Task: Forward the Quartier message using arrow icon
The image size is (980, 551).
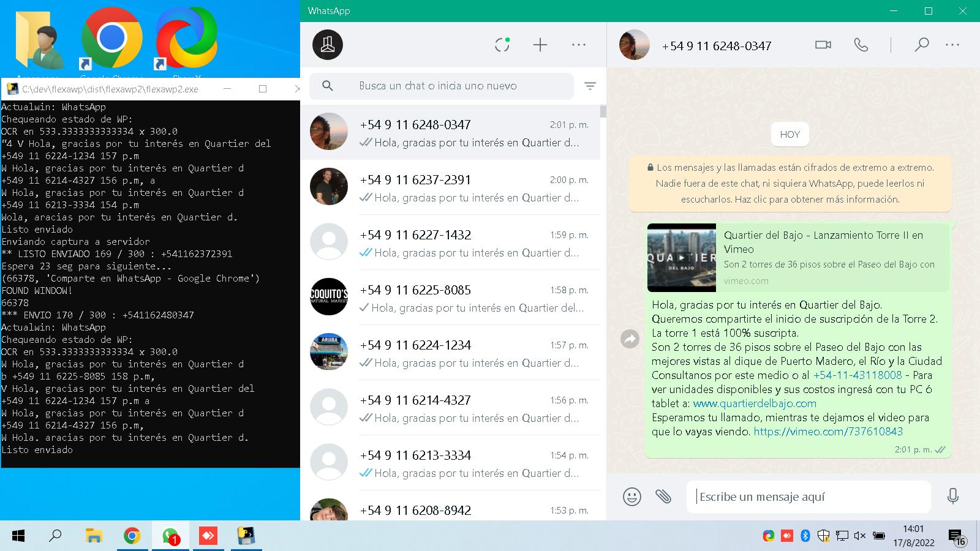Action: tap(630, 339)
